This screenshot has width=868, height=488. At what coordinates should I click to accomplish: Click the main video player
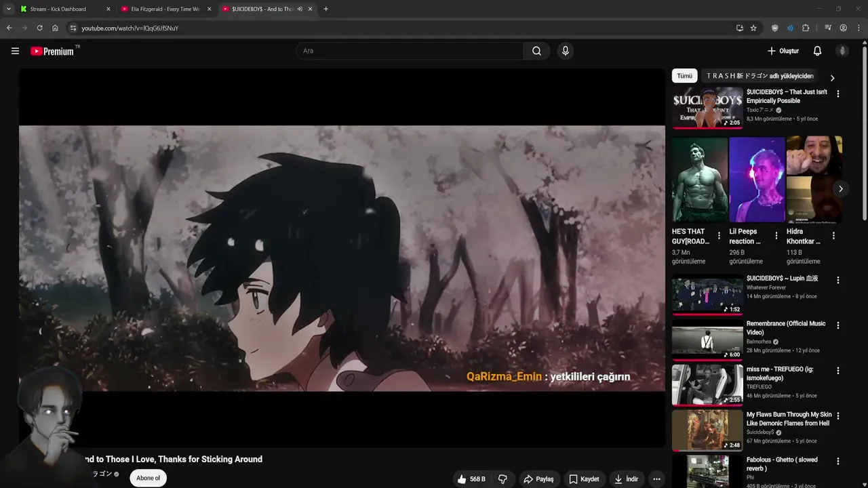point(342,258)
